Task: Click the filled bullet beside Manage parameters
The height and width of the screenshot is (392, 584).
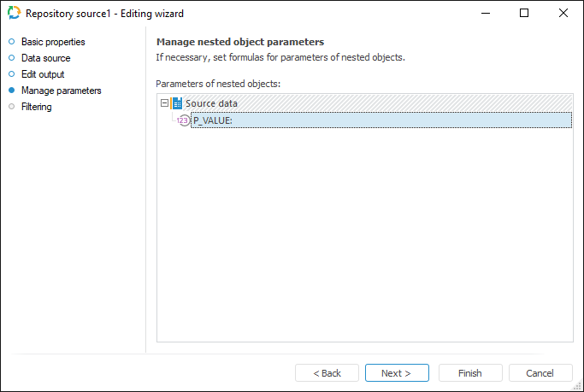Action: [x=11, y=91]
